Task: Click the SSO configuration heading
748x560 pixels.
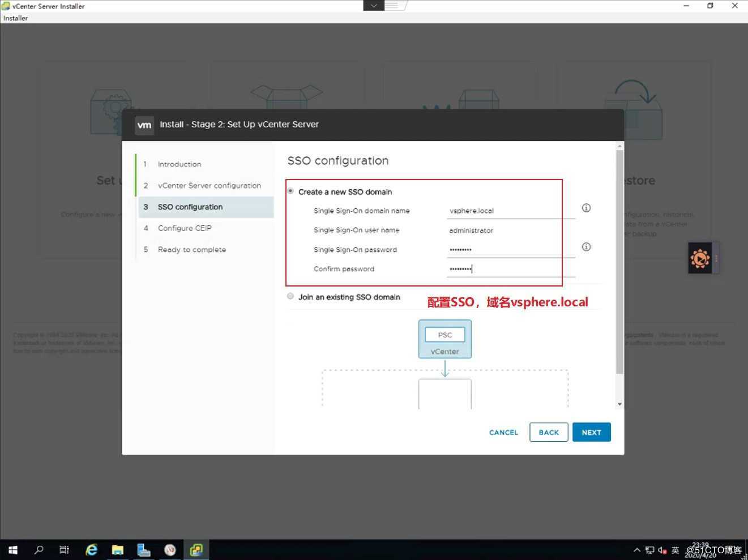Action: pos(338,161)
